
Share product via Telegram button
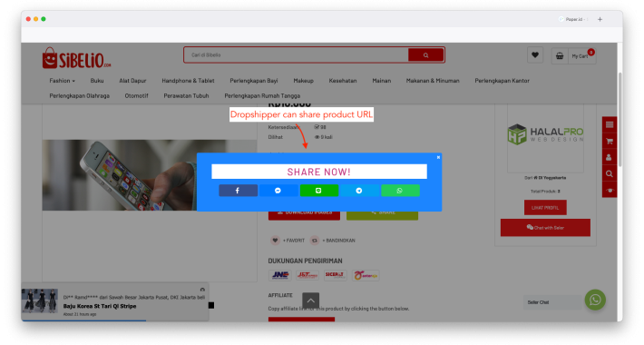click(x=359, y=191)
